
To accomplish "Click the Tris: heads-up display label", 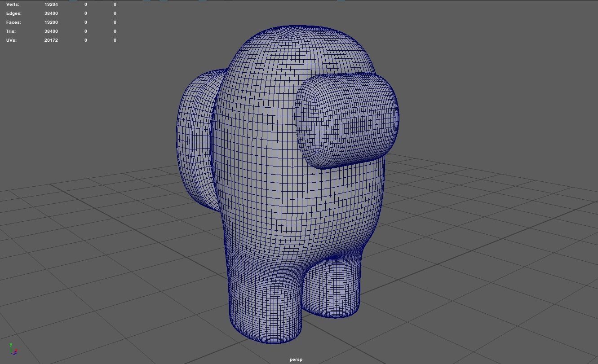I will pyautogui.click(x=11, y=31).
